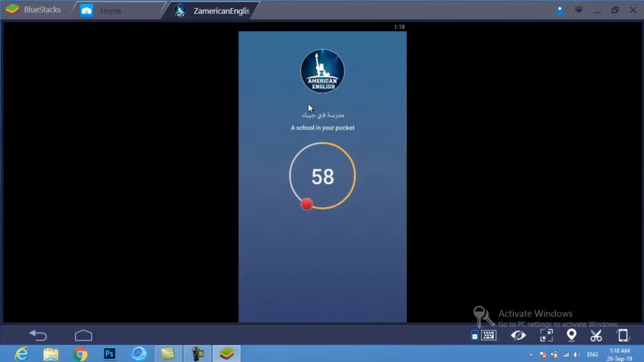644x362 pixels.
Task: Click the Arabic slogan text
Action: pos(323,115)
